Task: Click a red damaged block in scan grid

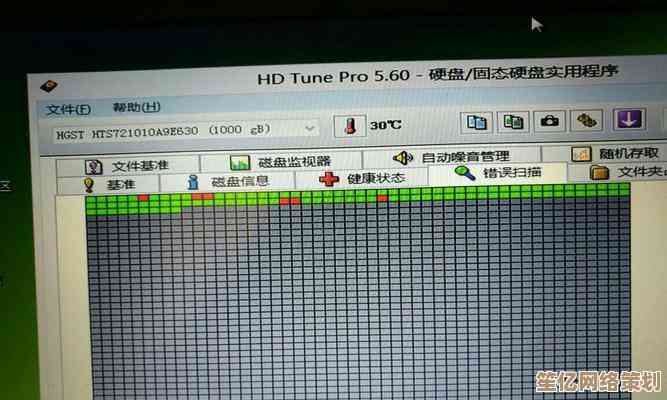Action: (x=143, y=198)
